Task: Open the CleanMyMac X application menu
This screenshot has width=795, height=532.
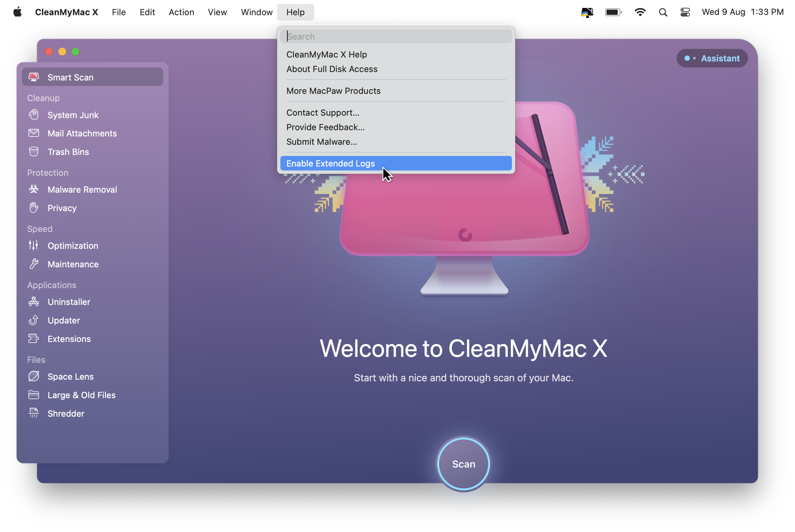Action: 66,12
